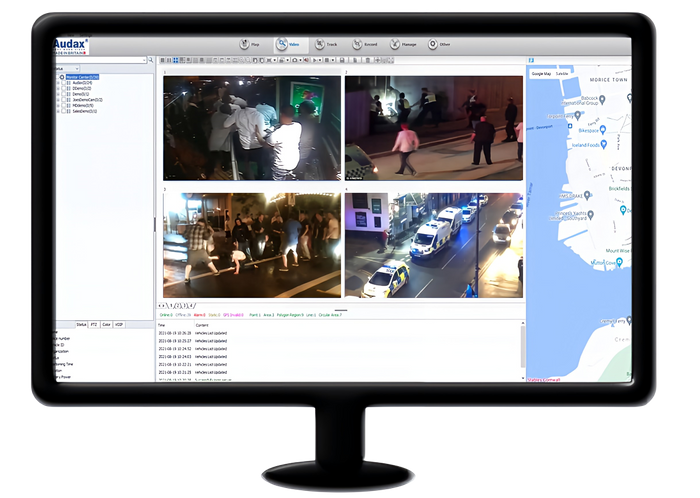Open the PTZ tab
This screenshot has width=700, height=498.
tap(94, 324)
